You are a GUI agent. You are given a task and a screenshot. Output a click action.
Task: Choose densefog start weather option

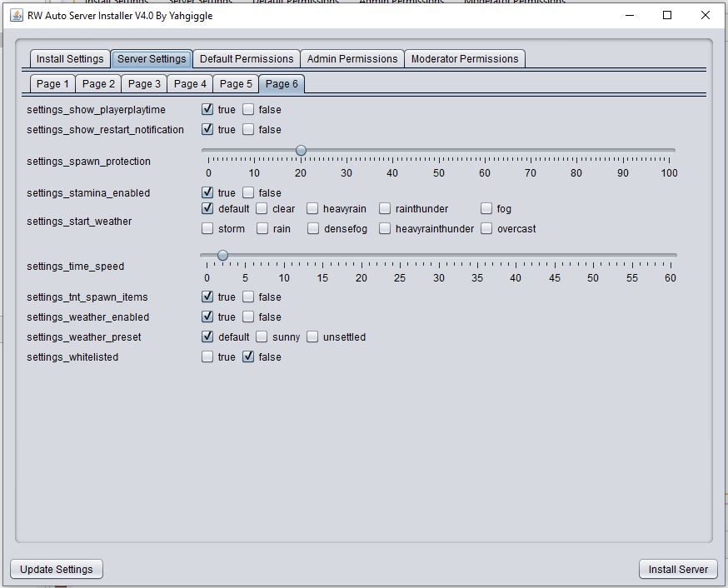click(x=313, y=229)
